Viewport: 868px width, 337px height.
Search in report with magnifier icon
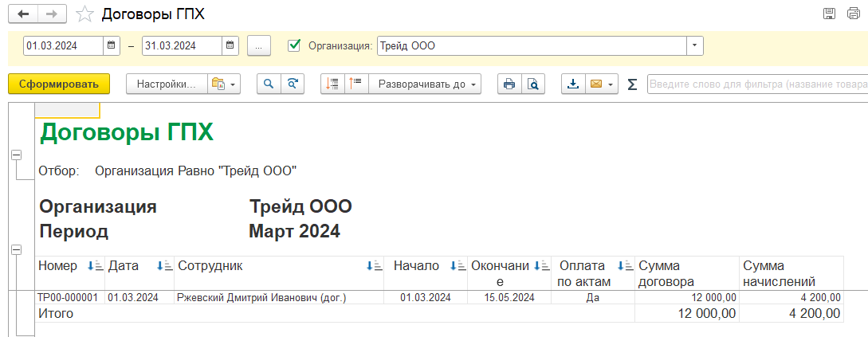tap(269, 84)
